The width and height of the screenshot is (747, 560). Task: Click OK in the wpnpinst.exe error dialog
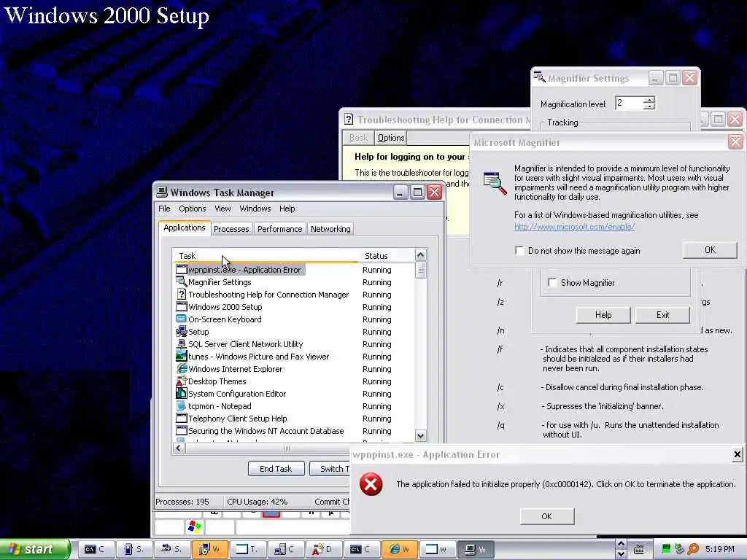[546, 516]
